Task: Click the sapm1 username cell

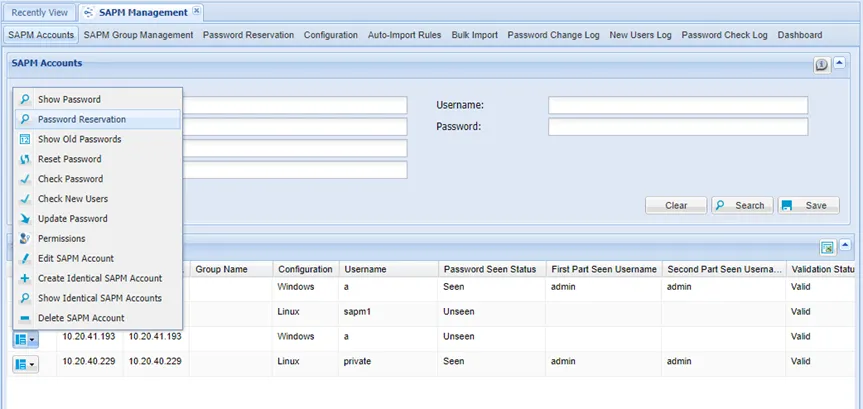Action: tap(389, 312)
